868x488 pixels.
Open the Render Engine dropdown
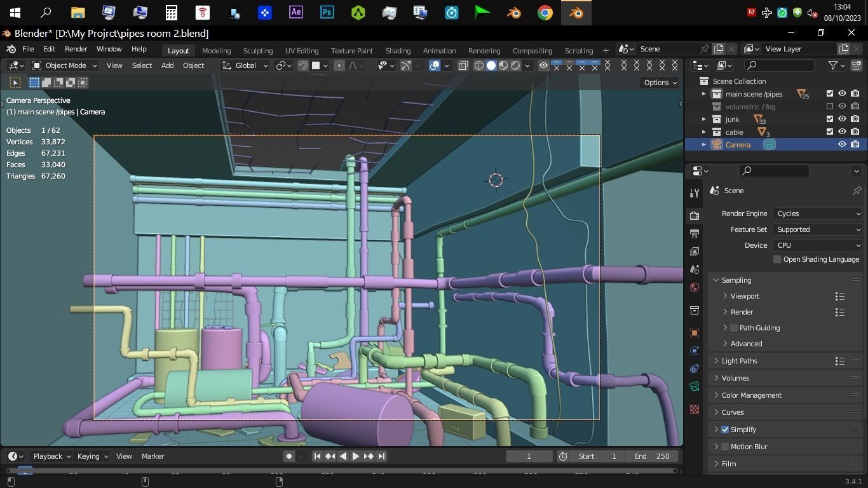tap(818, 213)
